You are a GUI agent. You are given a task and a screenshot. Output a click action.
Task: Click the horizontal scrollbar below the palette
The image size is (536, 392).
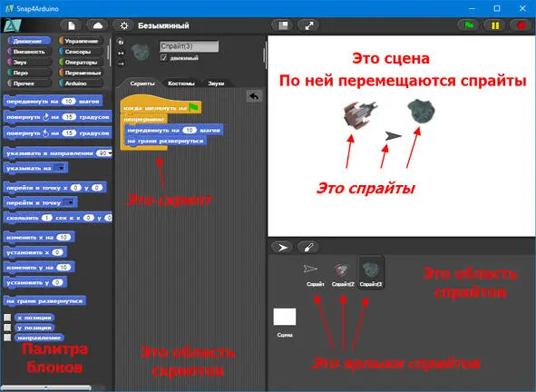point(46,387)
